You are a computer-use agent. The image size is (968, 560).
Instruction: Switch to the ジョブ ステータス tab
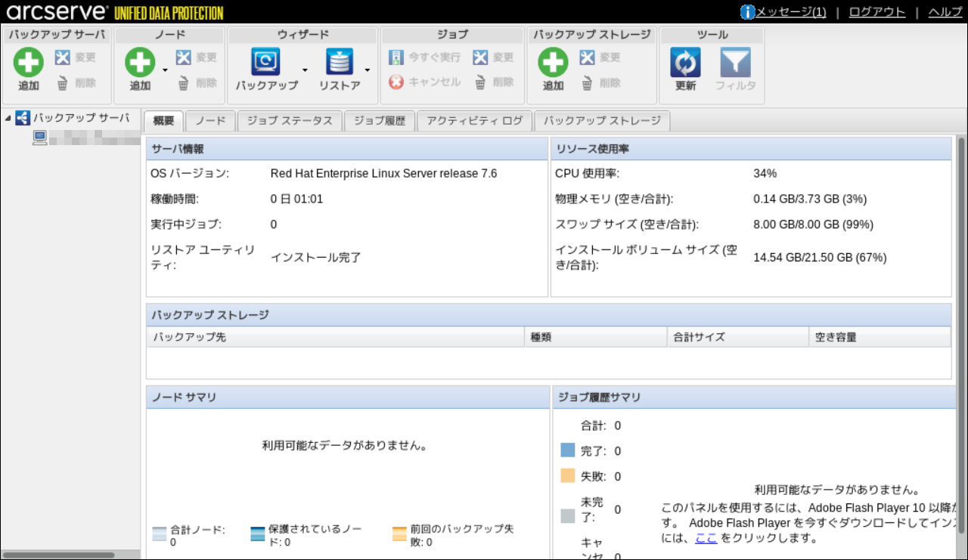[290, 121]
